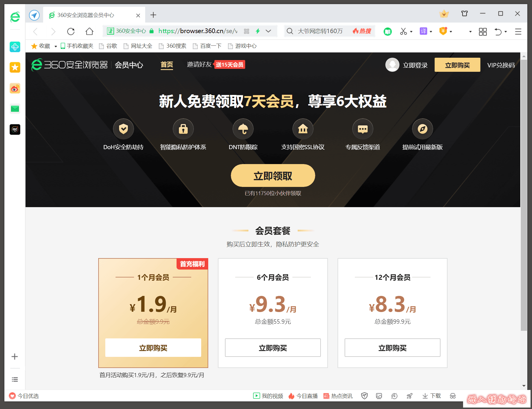
Task: Open the Weibo sidebar icon
Action: click(15, 88)
